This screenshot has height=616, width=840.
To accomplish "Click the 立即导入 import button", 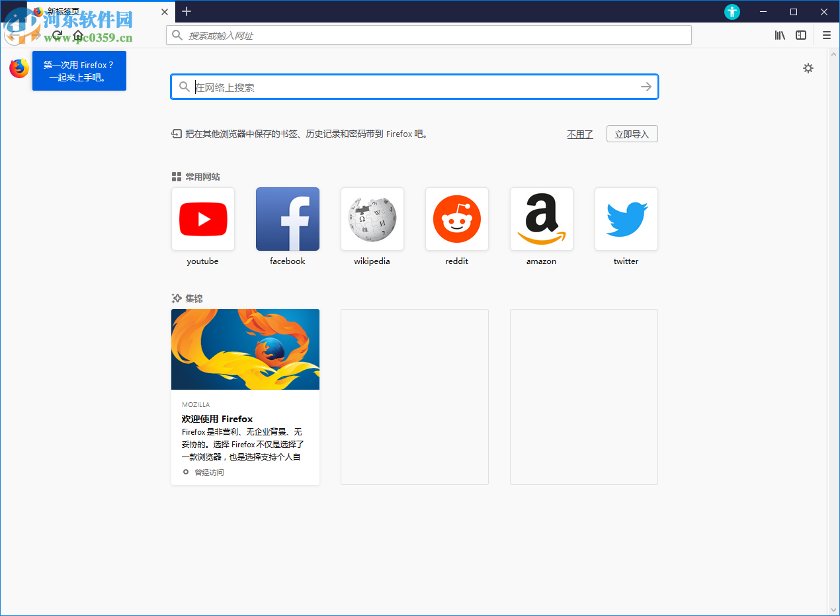I will pos(632,134).
